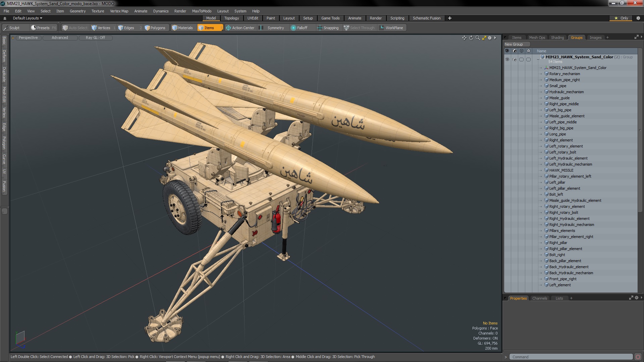644x362 pixels.
Task: Click the red record button near Command
Action: (x=638, y=357)
